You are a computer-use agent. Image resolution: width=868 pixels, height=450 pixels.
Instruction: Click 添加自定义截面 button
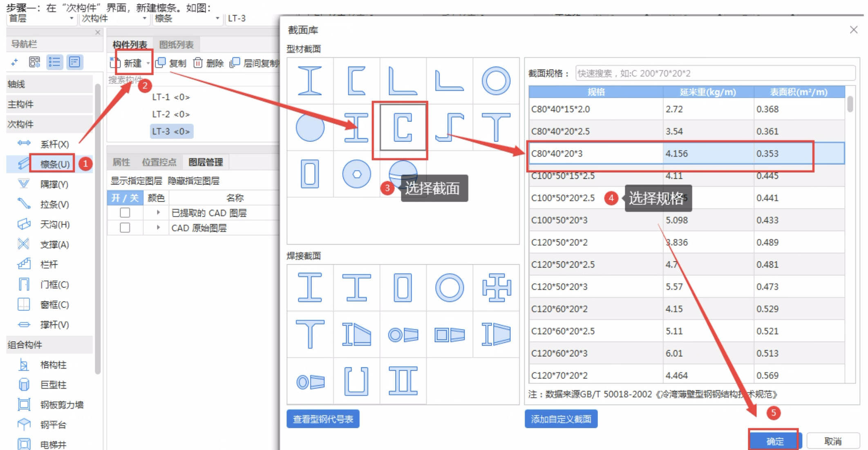561,419
